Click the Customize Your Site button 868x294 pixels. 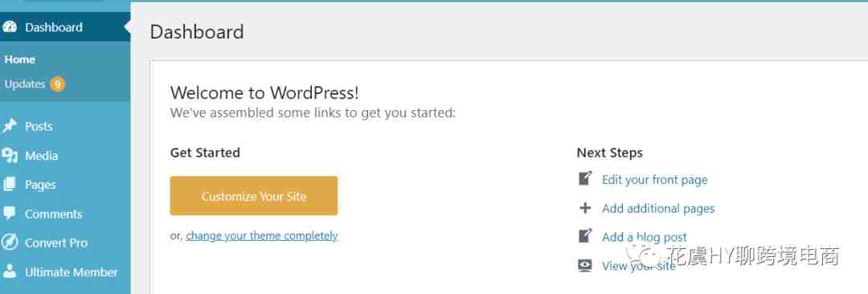[x=253, y=196]
